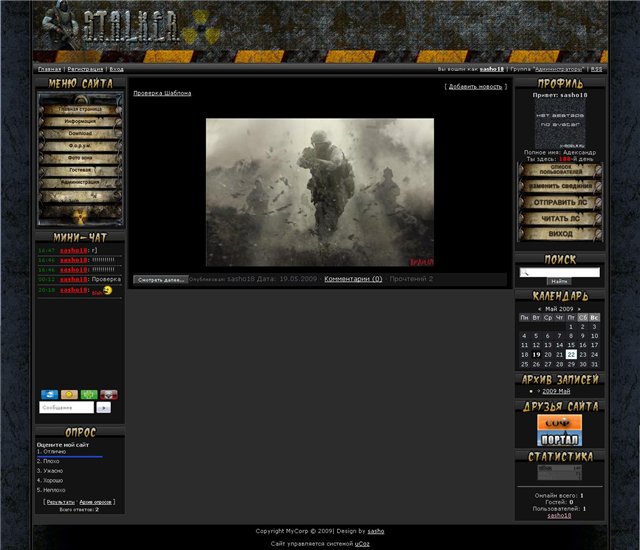640x550 pixels.
Task: Select poll answer '5. Неплохо'
Action: (x=51, y=490)
